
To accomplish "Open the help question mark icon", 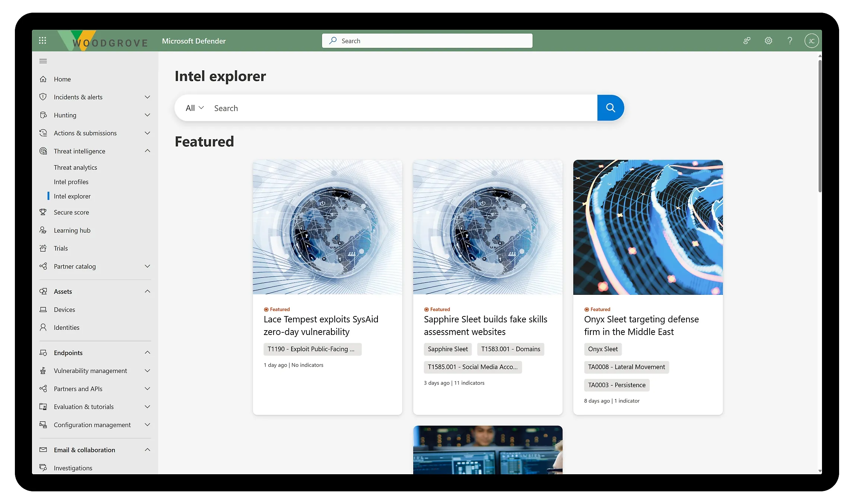I will click(790, 41).
